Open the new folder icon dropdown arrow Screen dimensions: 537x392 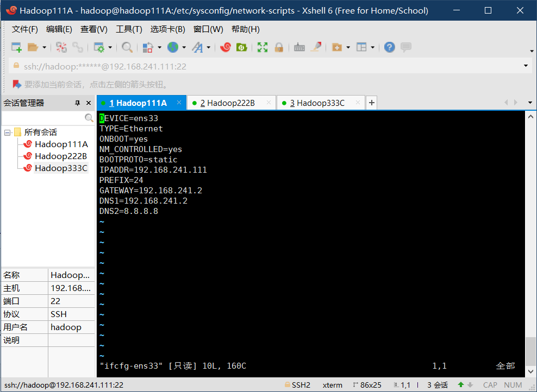(348, 48)
